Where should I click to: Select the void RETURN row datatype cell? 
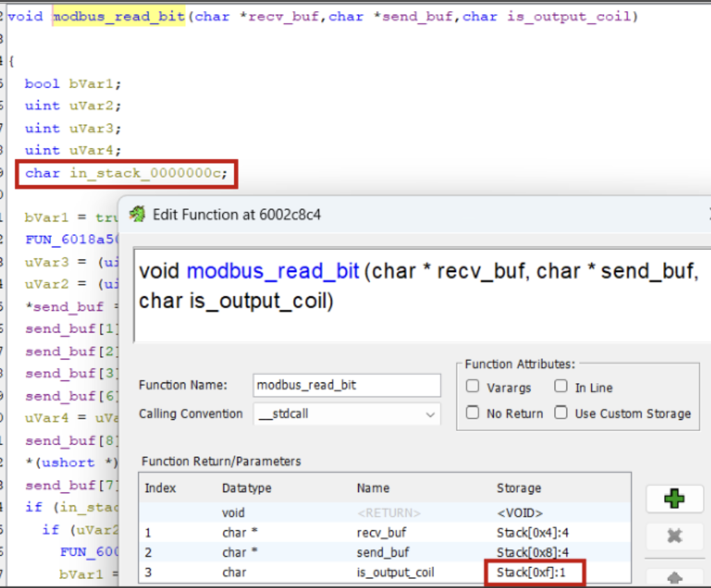(x=233, y=513)
